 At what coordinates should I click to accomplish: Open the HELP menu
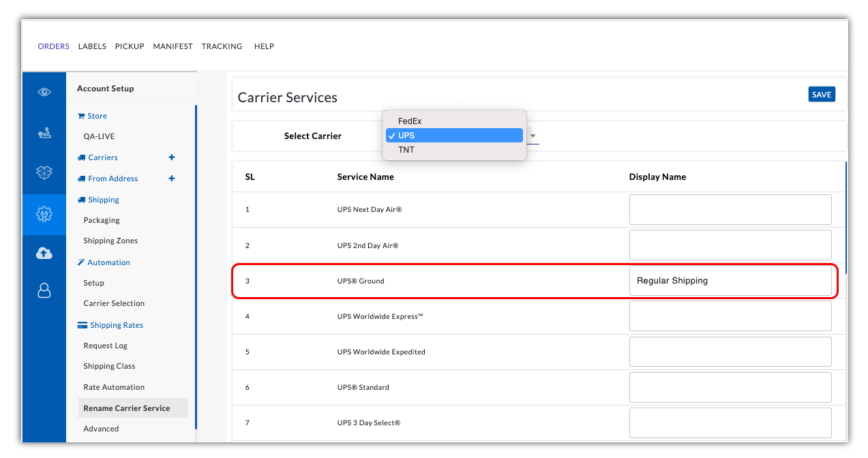(264, 46)
